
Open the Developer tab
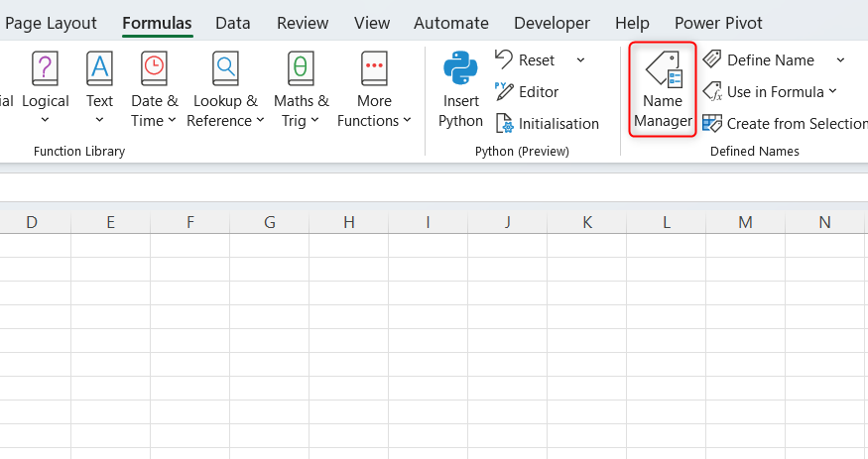pyautogui.click(x=552, y=23)
